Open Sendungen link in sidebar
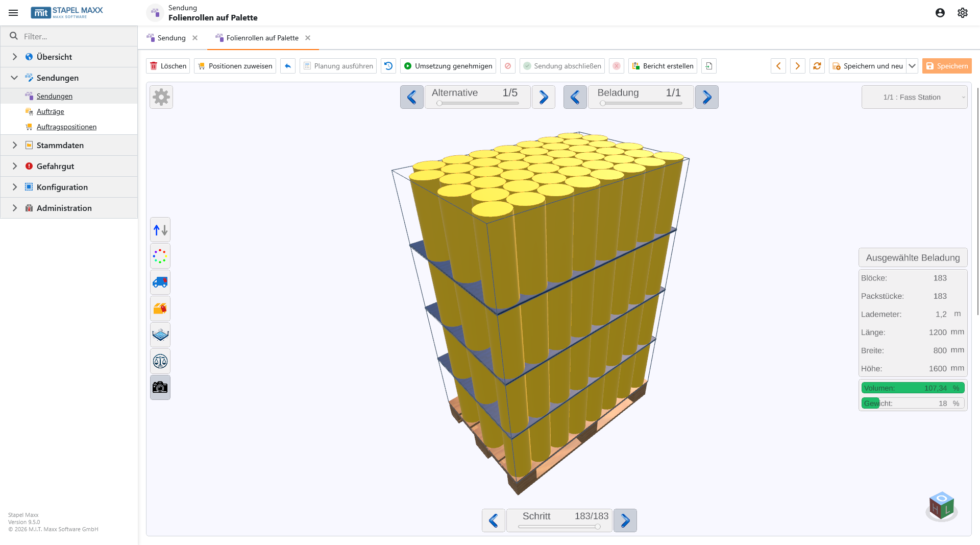This screenshot has height=545, width=980. pyautogui.click(x=55, y=96)
